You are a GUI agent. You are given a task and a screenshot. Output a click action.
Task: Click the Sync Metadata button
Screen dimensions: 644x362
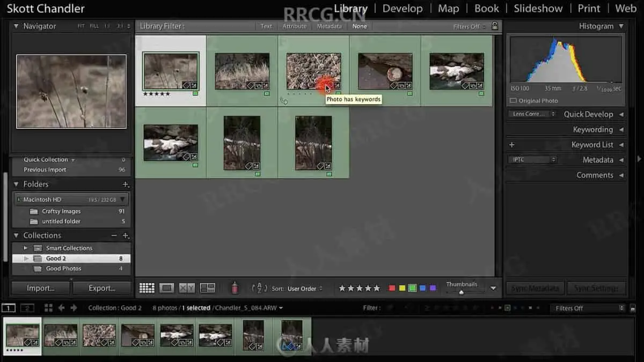click(535, 288)
